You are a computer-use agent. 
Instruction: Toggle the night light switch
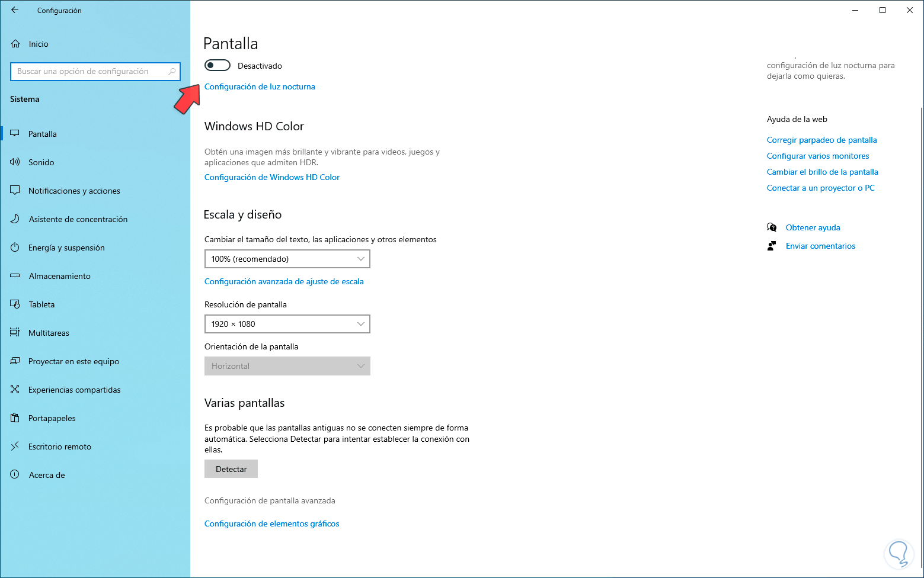[x=217, y=65]
